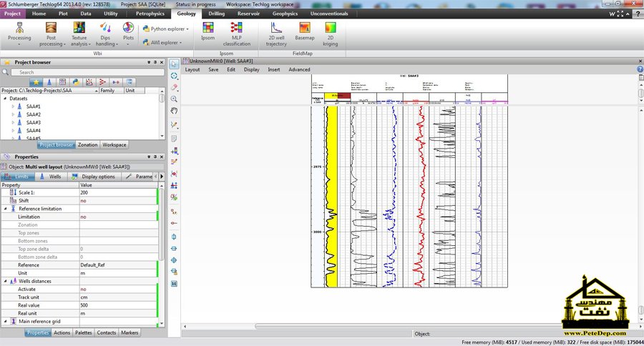Click the help question mark icon right of layout
Viewport: 644px width, 346px height.
pyautogui.click(x=640, y=69)
